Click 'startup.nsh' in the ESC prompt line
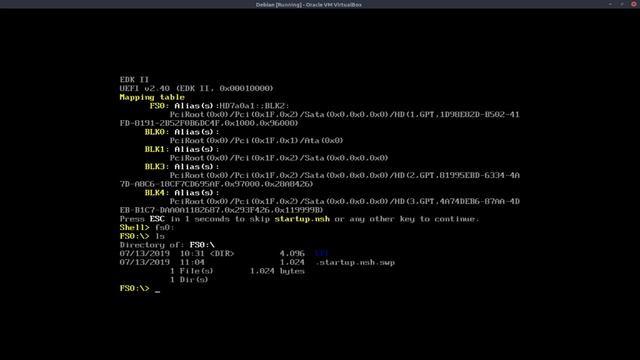This screenshot has width=640, height=360. [x=302, y=219]
